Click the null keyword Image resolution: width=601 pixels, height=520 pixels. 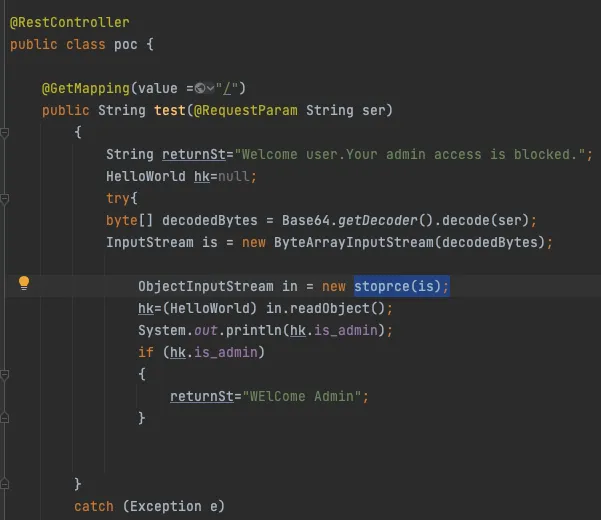(233, 177)
